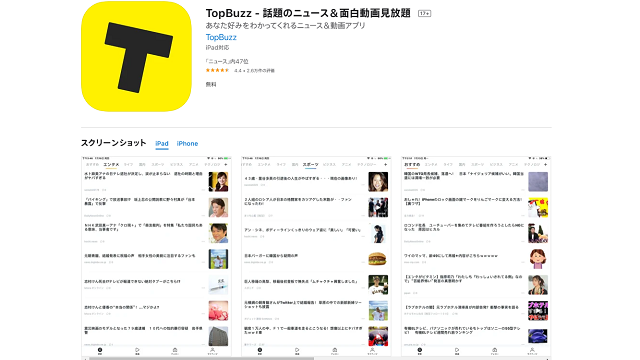640x360 pixels.
Task: Click the 4.4 rating count text
Action: click(x=254, y=71)
